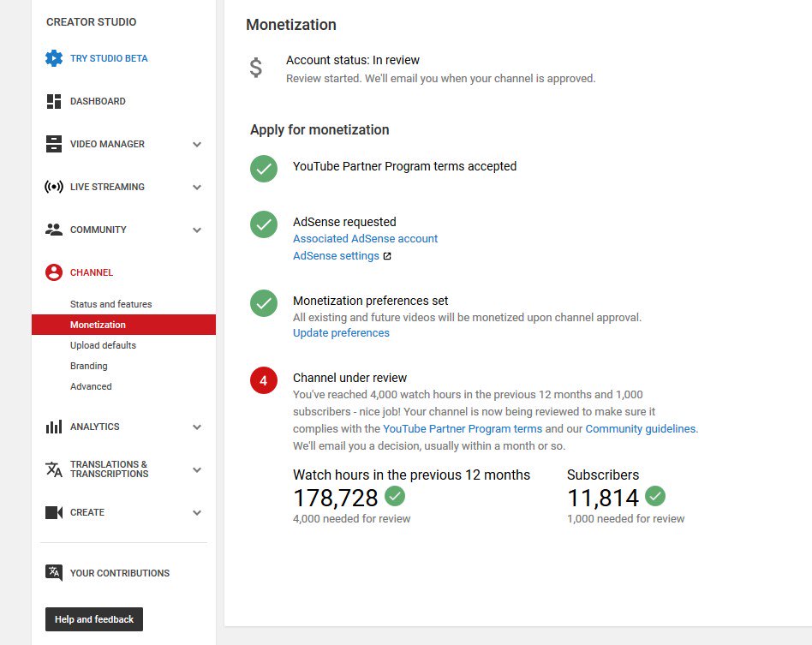
Task: Click the Creator Studio heading
Action: [x=91, y=21]
